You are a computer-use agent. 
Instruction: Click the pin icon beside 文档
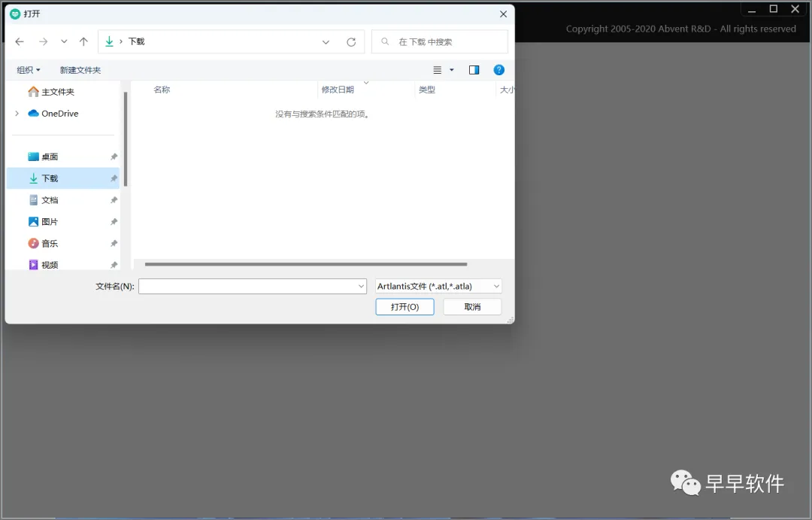[x=114, y=200]
